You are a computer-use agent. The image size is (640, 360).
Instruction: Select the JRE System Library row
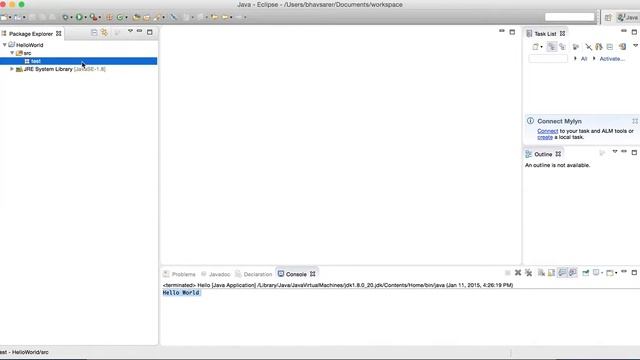click(x=78, y=69)
